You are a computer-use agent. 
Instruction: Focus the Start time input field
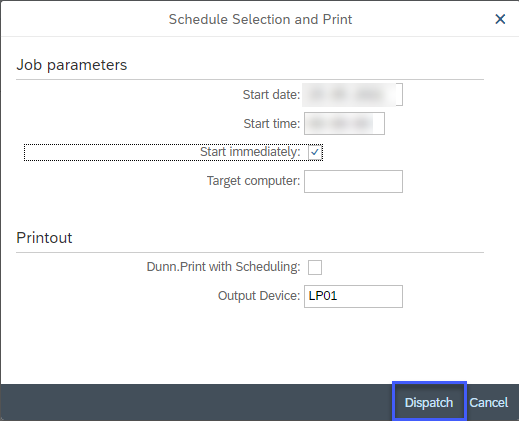pos(344,124)
